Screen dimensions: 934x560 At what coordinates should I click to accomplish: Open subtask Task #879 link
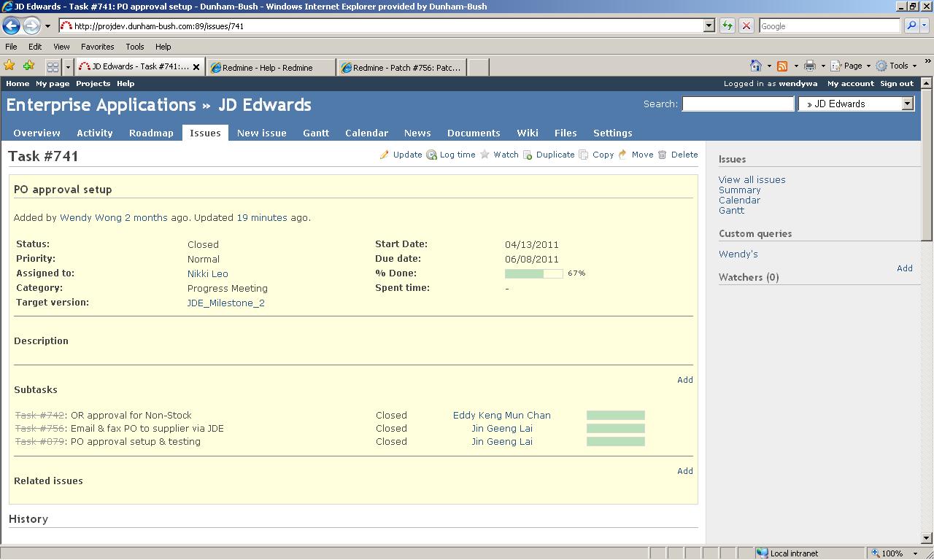tap(39, 441)
